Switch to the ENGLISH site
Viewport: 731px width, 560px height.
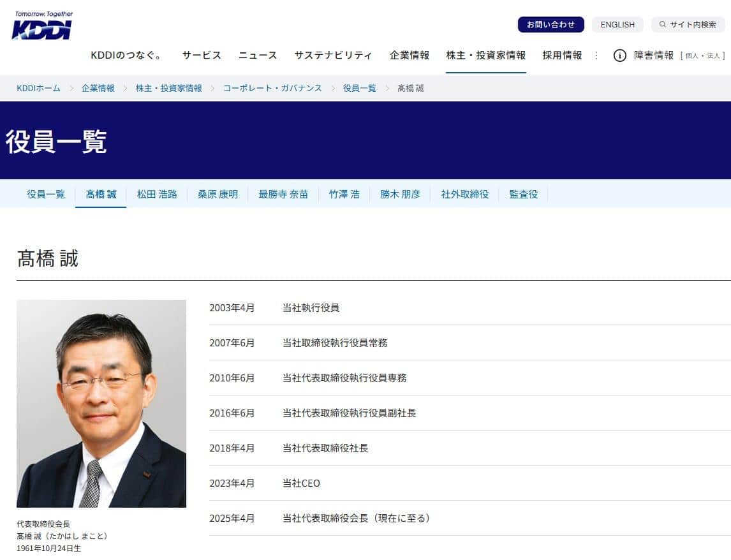tap(617, 24)
